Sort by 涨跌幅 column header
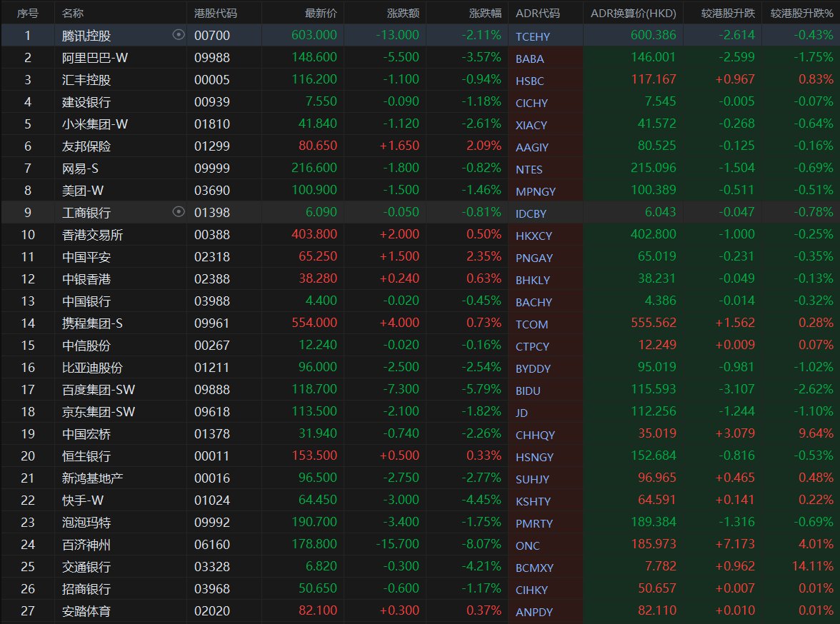The height and width of the screenshot is (624, 840). pos(485,13)
